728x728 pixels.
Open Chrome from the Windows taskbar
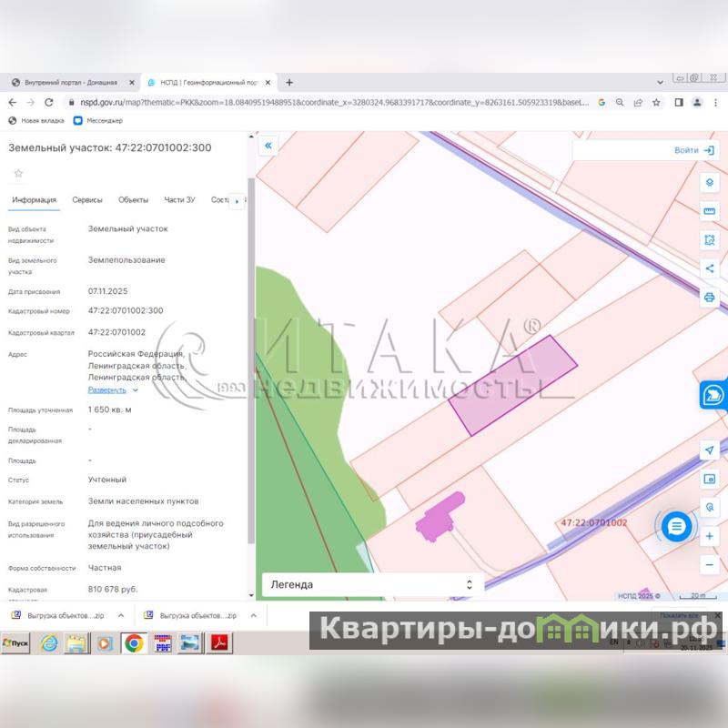point(133,643)
